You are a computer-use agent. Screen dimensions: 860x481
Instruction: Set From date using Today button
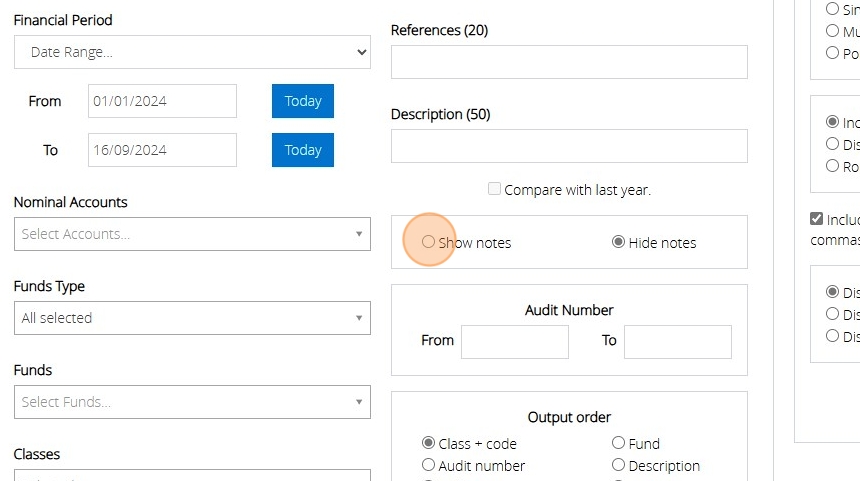click(x=302, y=101)
